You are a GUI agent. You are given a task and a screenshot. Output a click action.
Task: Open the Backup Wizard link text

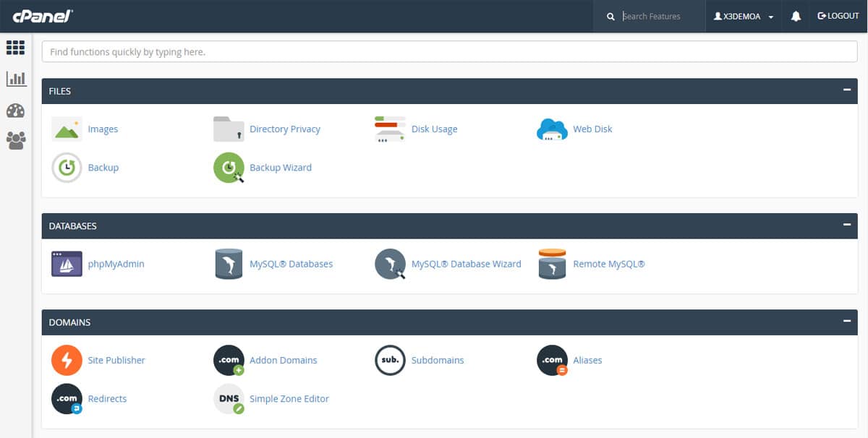[x=281, y=168]
